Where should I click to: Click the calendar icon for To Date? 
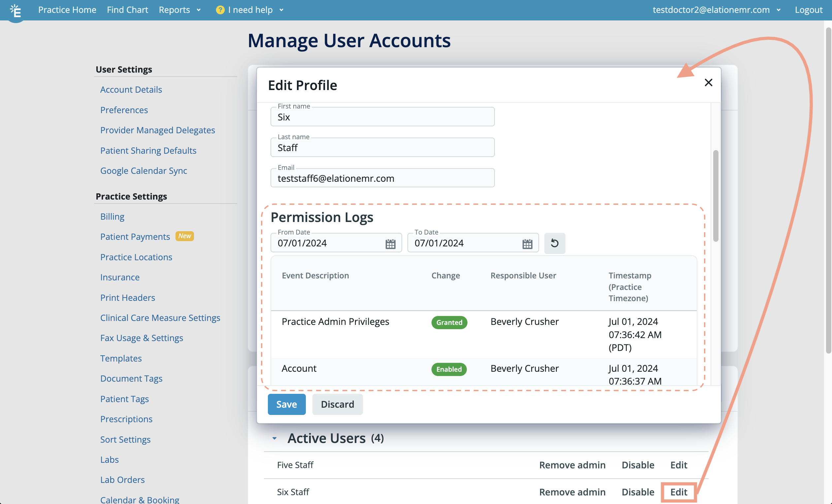(527, 242)
